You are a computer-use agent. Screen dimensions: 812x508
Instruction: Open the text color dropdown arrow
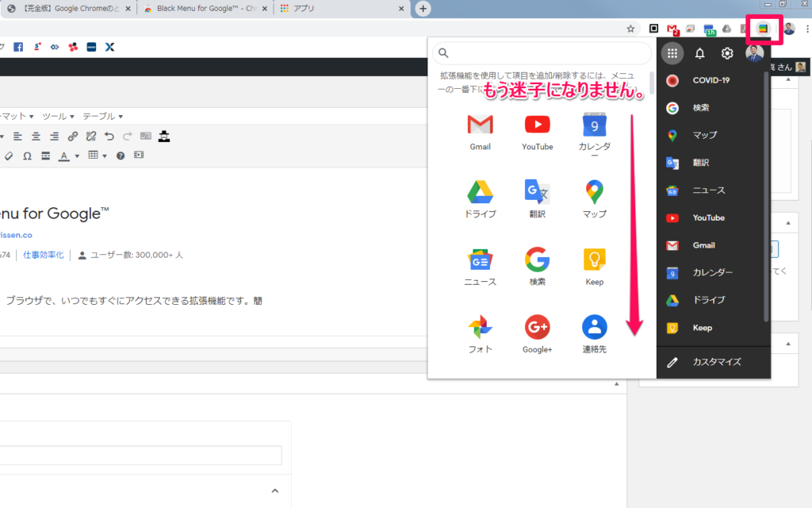click(x=77, y=156)
